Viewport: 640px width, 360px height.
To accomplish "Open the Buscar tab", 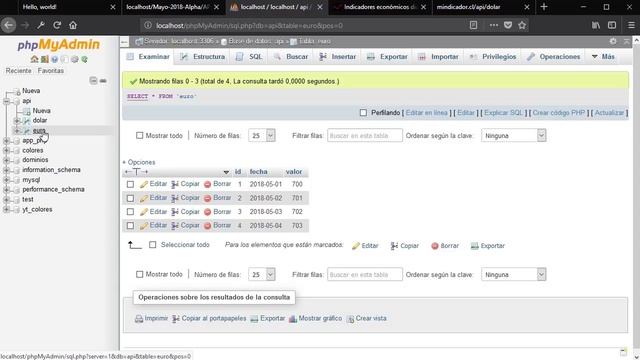I will coord(291,57).
